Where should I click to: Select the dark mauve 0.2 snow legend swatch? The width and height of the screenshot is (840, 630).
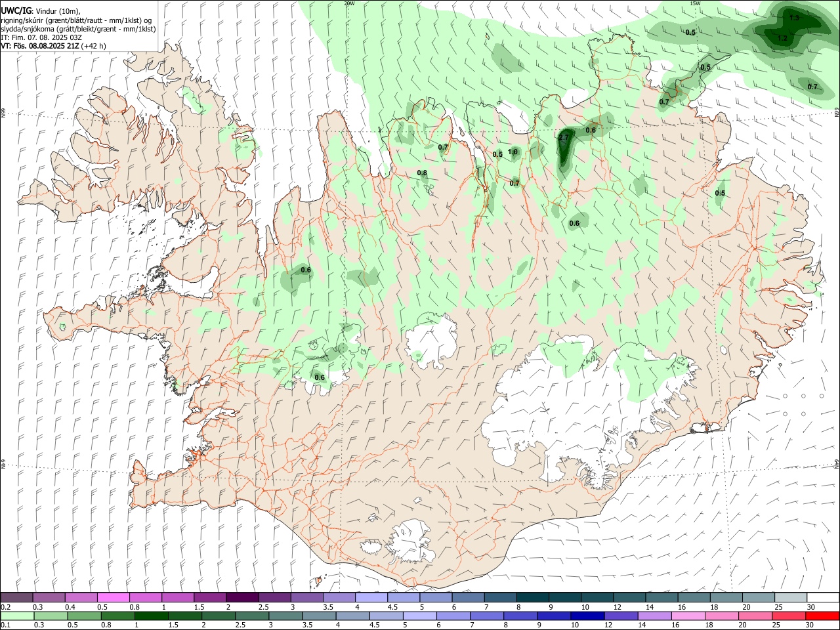tap(17, 597)
